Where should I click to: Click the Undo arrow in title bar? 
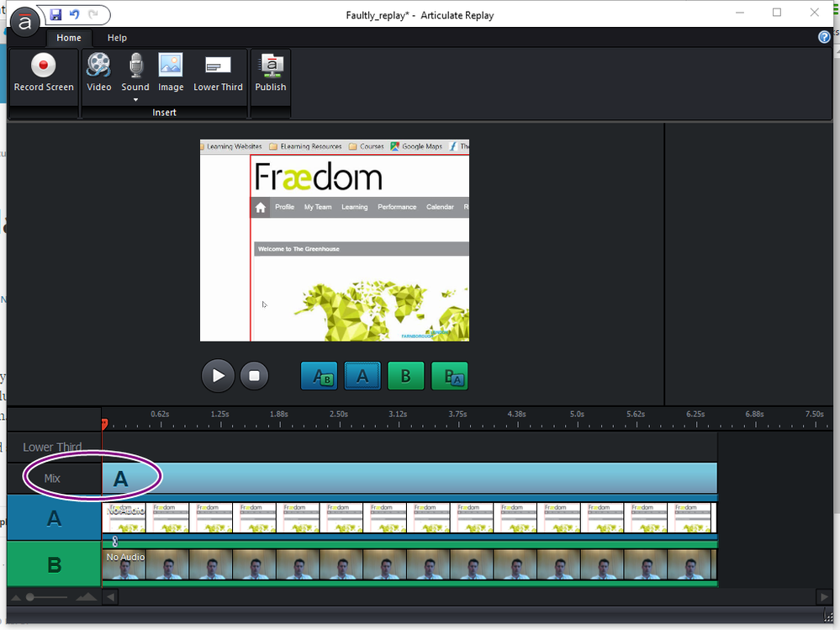pos(74,14)
